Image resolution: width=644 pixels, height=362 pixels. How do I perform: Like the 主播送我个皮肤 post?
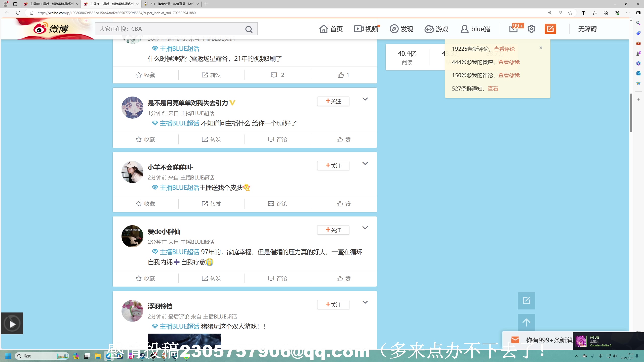tap(344, 204)
